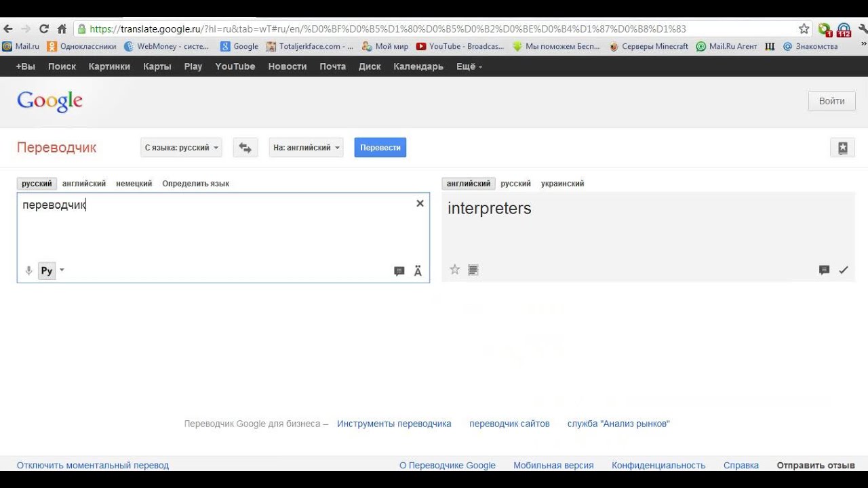Open the Мой мир bookmark
The height and width of the screenshot is (488, 868).
click(385, 47)
